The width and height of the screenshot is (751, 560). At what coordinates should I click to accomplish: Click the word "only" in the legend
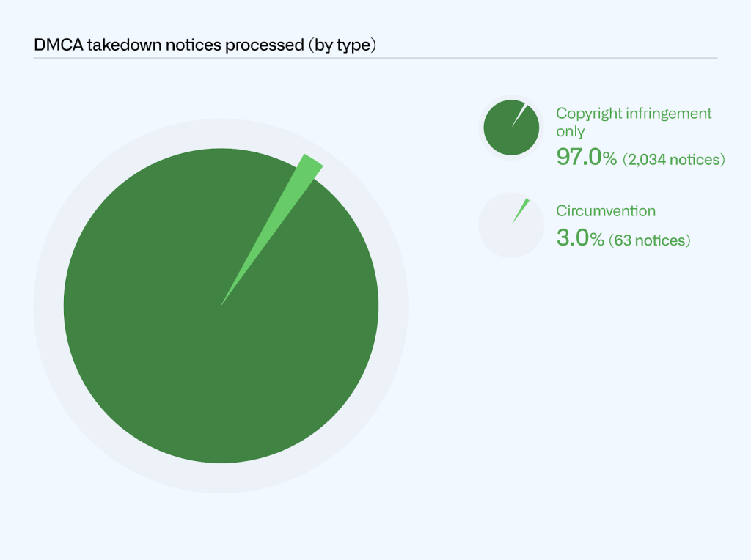[571, 132]
